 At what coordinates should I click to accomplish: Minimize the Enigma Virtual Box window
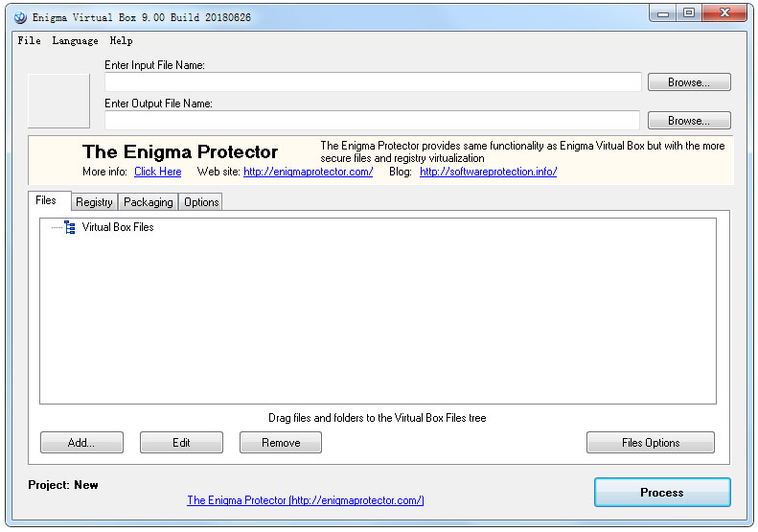tap(663, 13)
